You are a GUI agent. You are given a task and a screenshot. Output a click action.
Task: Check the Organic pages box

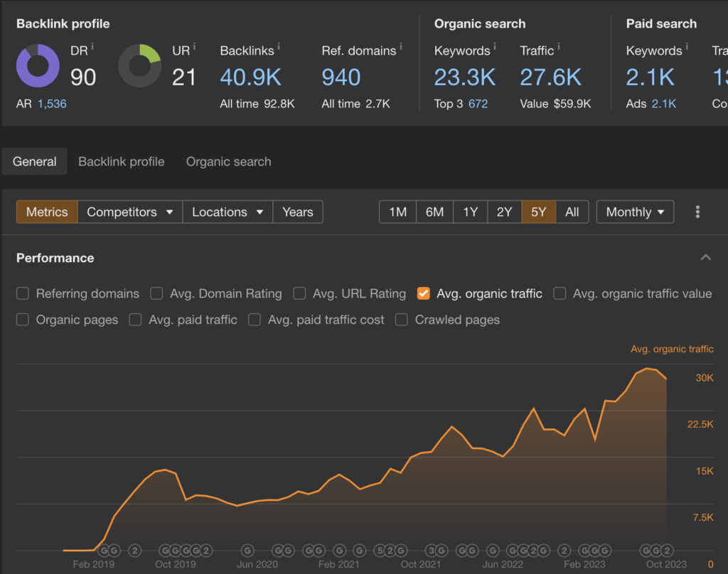tap(22, 320)
